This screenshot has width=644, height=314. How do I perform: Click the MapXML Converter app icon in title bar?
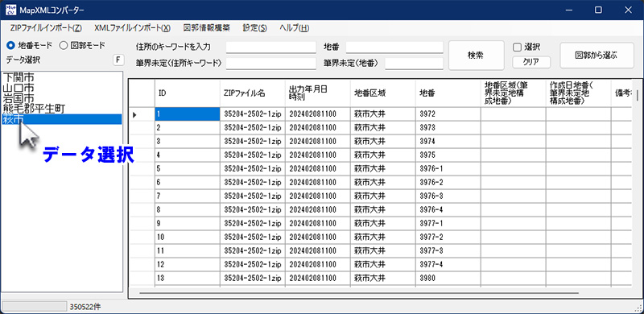10,10
